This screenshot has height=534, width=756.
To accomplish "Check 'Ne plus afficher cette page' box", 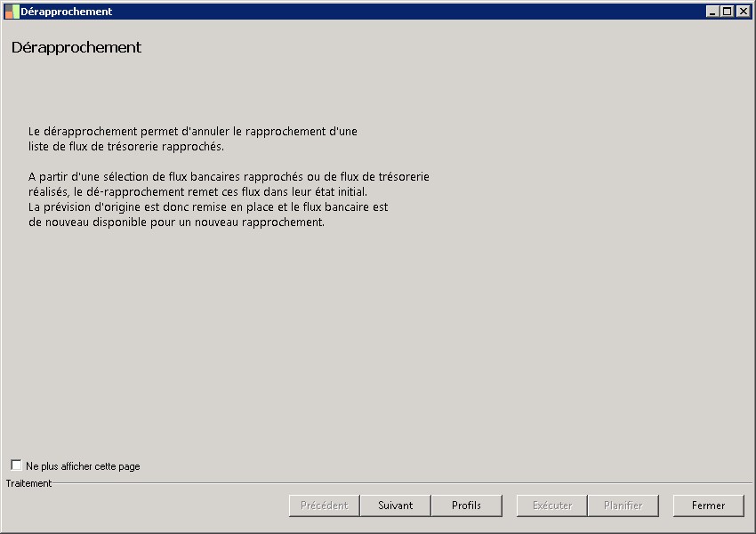I will pos(16,465).
